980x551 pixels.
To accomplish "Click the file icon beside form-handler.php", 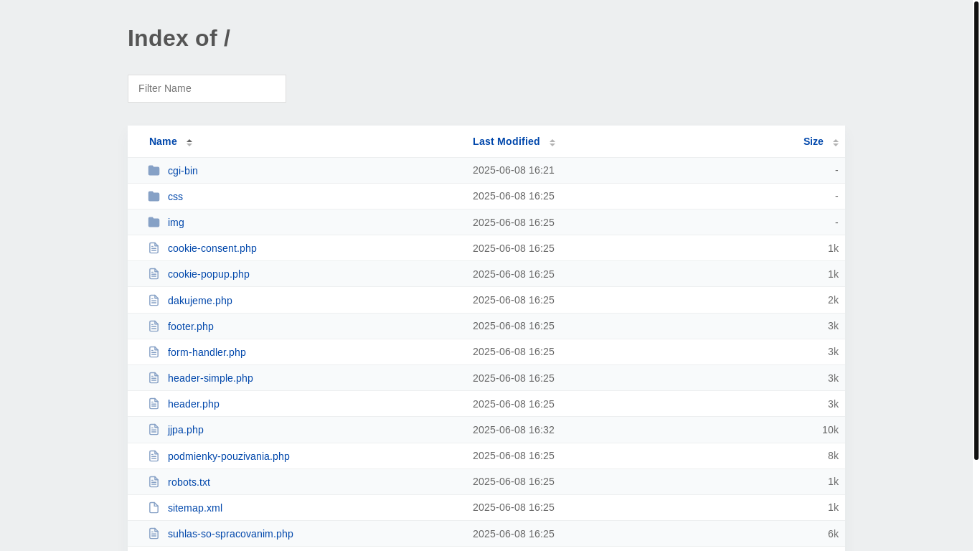I will pyautogui.click(x=154, y=352).
